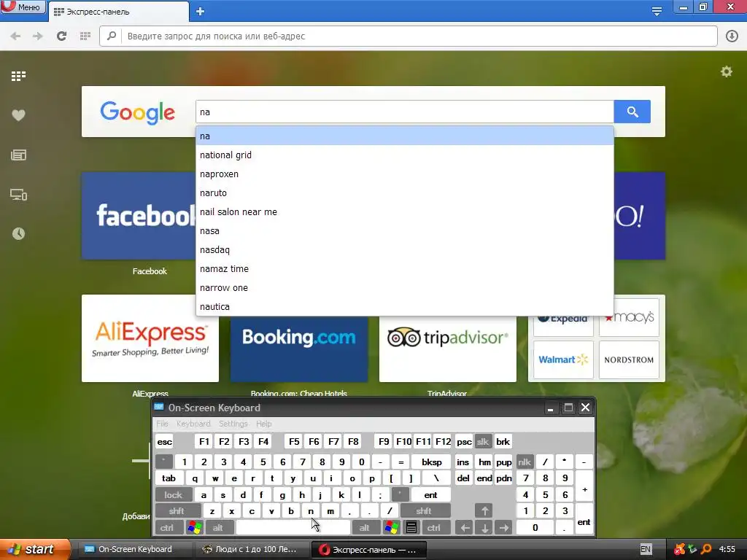This screenshot has height=560, width=747.
Task: Click the context menu key icon
Action: pyautogui.click(x=411, y=528)
